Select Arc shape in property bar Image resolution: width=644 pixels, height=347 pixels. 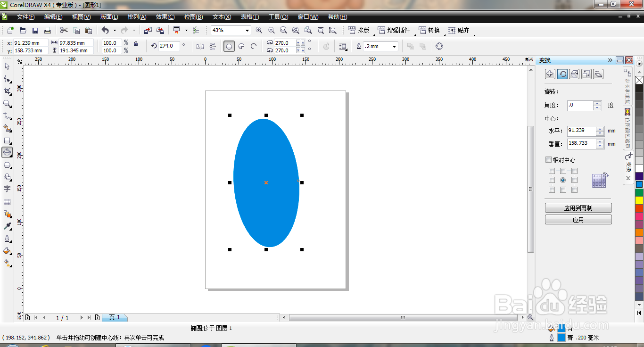(254, 46)
